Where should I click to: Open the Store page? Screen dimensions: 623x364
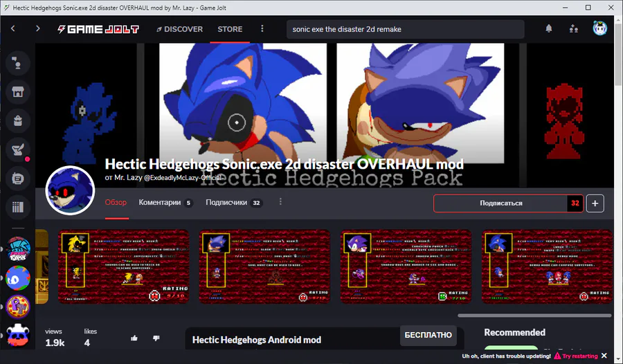[230, 29]
